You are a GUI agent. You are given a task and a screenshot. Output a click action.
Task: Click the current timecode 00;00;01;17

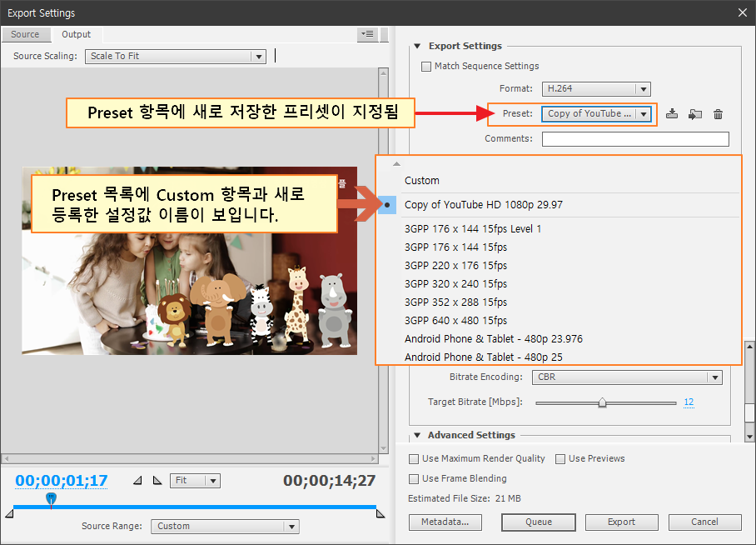pyautogui.click(x=62, y=481)
